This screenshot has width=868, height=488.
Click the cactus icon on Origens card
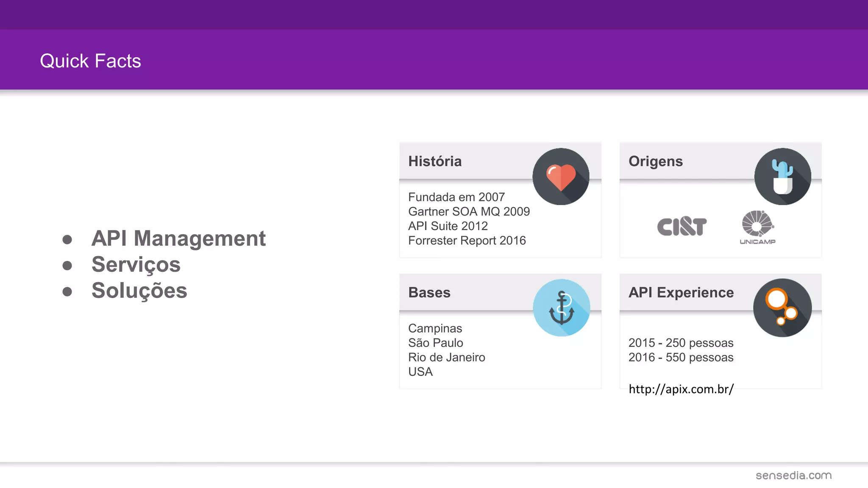pos(782,177)
